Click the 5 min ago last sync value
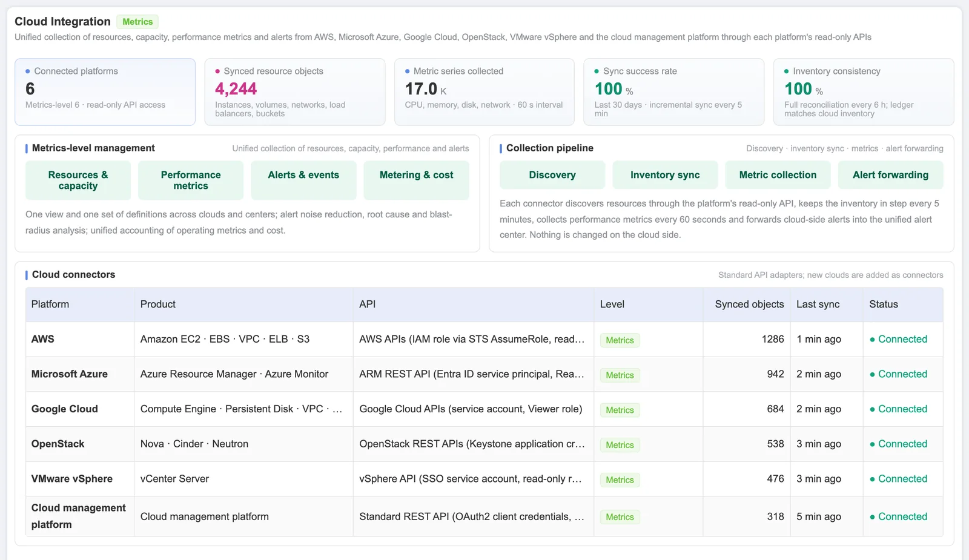 point(819,516)
